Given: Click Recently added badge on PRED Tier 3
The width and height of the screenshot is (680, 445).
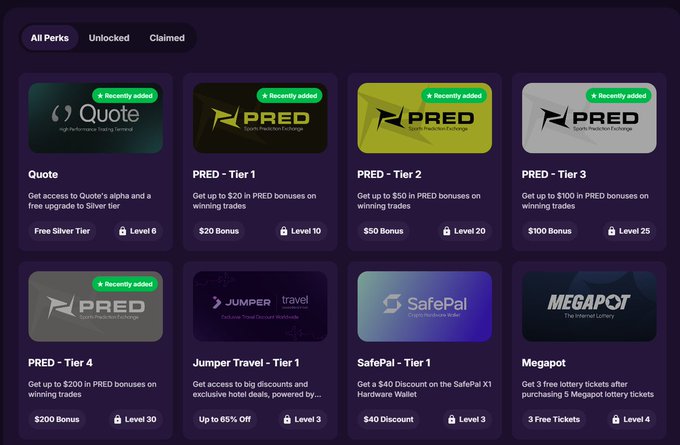Looking at the screenshot, I should point(618,95).
